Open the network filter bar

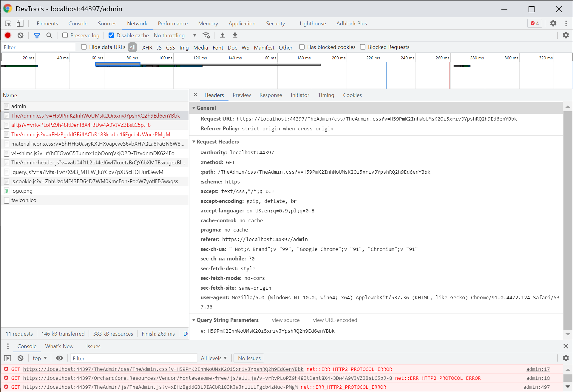coord(37,35)
